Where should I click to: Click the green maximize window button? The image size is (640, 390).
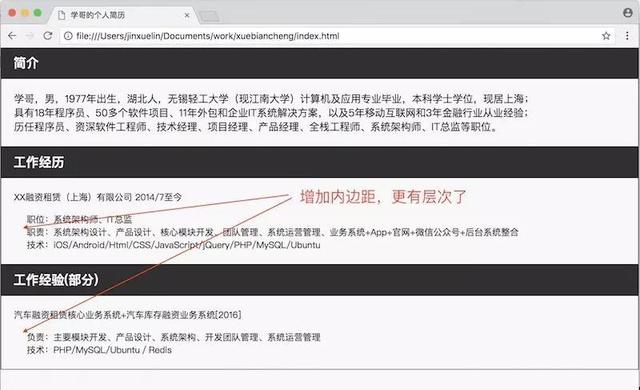tap(38, 13)
